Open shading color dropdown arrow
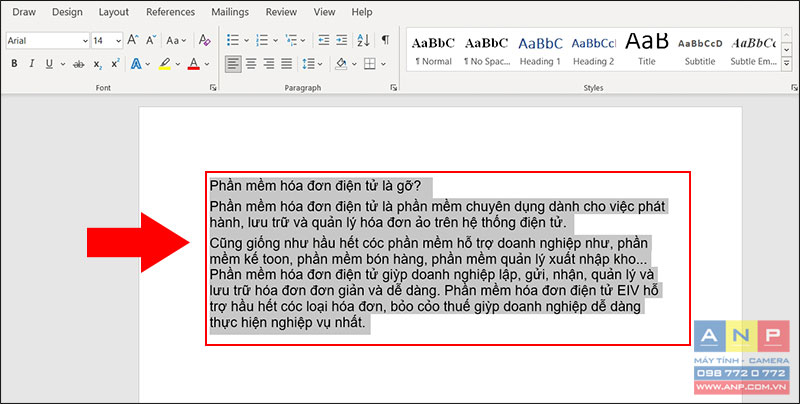This screenshot has height=404, width=800. pyautogui.click(x=354, y=64)
